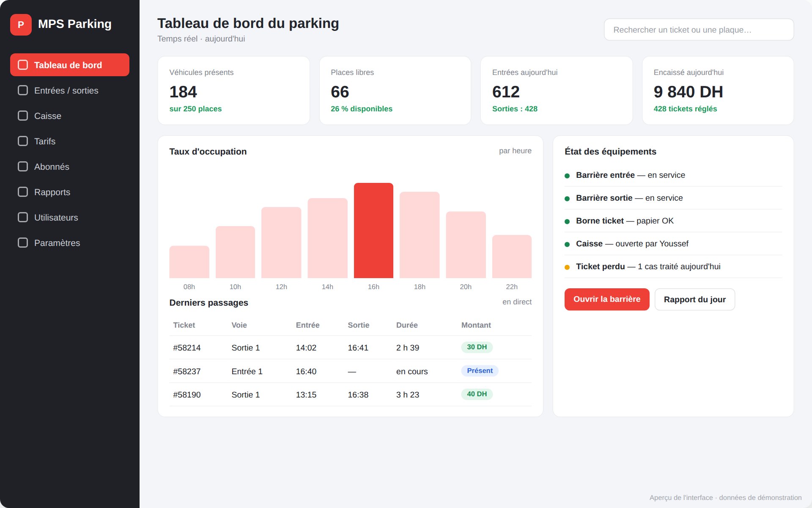Screen dimensions: 812x508
Task: Open the Tableau de bord menu item
Action: (70, 65)
